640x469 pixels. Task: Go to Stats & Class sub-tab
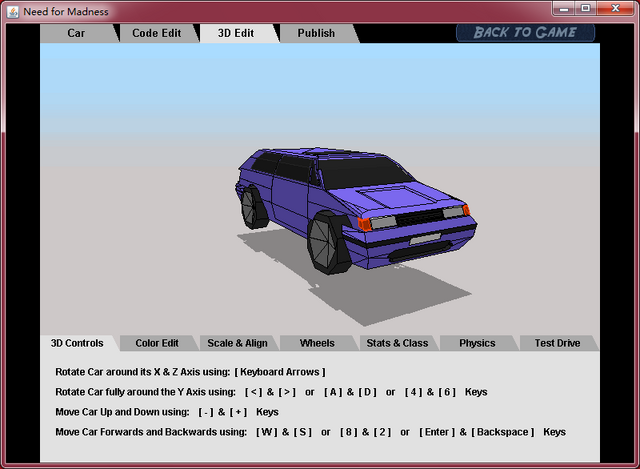(x=397, y=343)
